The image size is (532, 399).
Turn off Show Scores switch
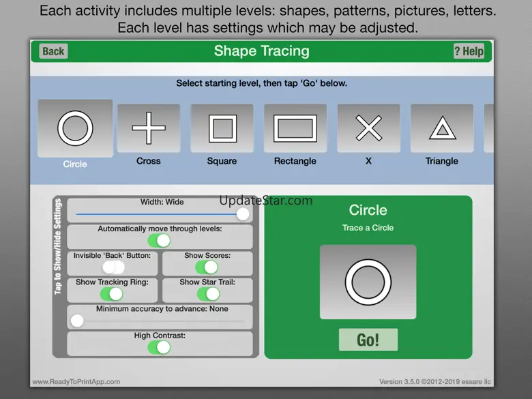(207, 267)
